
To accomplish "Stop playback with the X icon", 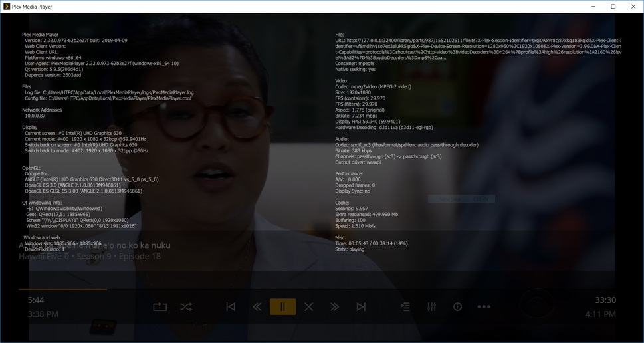I will [x=309, y=307].
